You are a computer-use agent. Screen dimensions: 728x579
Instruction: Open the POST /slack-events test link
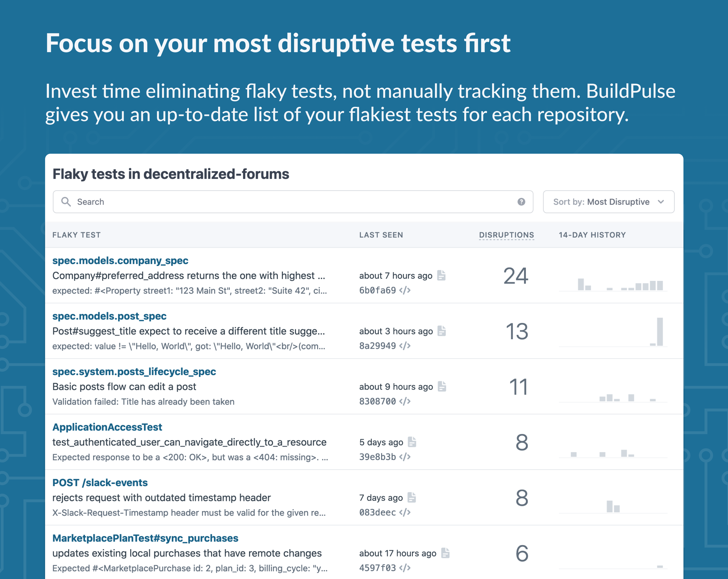[x=100, y=482]
